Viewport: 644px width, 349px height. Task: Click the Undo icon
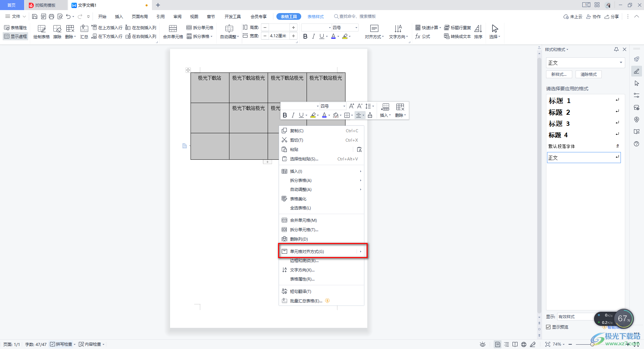[x=68, y=16]
